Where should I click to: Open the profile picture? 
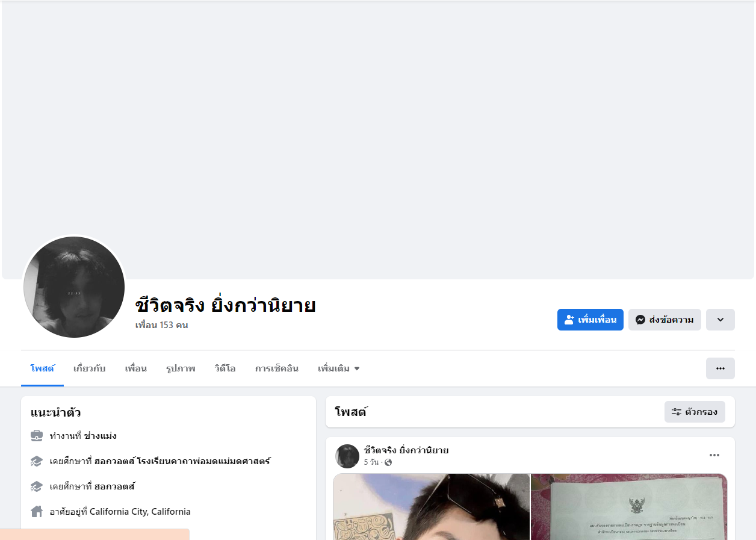(74, 287)
